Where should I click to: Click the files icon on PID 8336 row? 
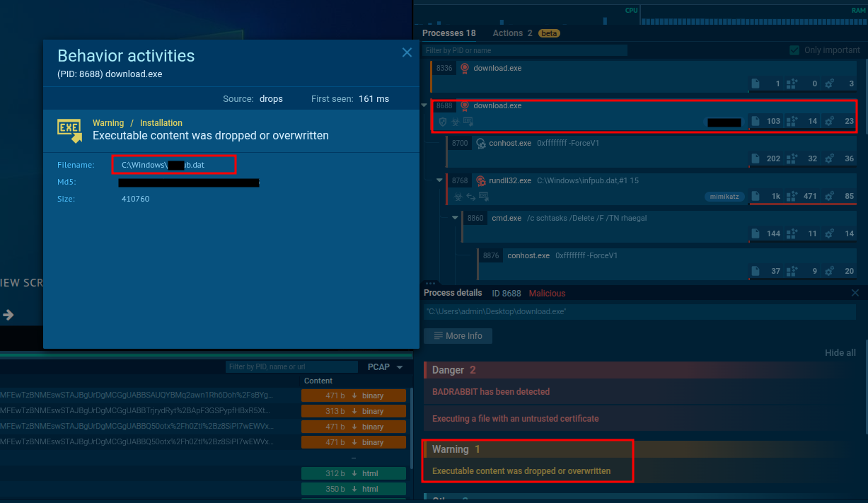click(x=755, y=83)
